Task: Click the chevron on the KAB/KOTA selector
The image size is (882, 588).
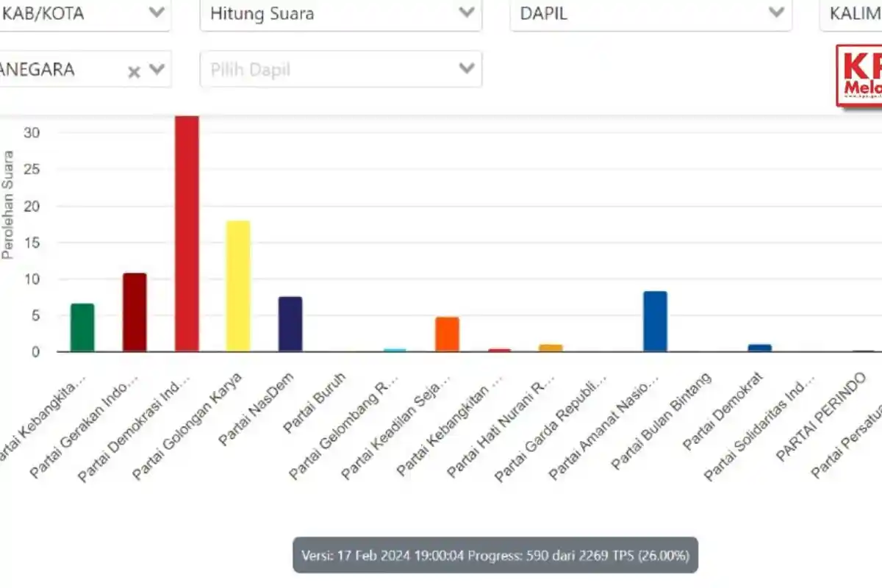Action: 156,12
